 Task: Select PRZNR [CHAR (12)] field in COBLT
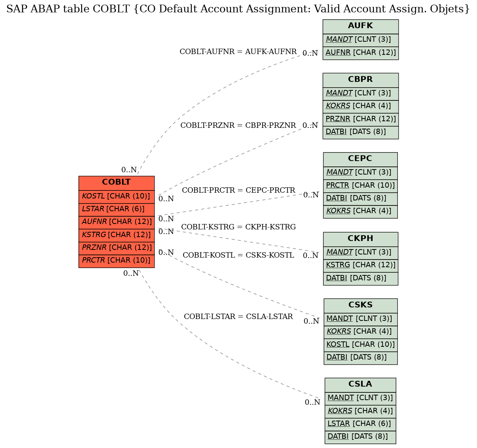point(117,248)
